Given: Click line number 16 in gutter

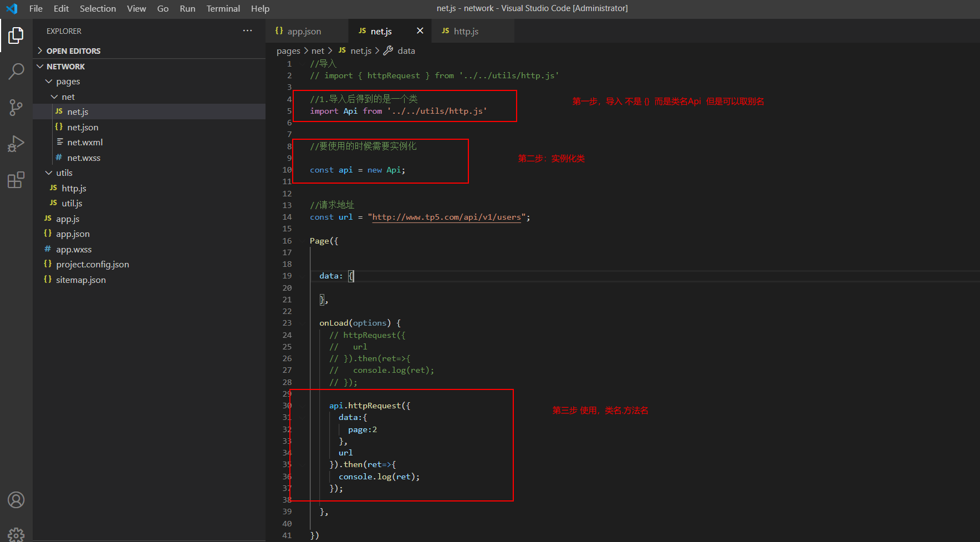Looking at the screenshot, I should tap(287, 241).
